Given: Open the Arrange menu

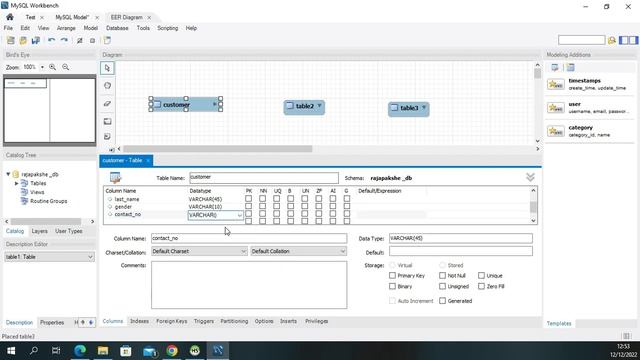Looking at the screenshot, I should click(x=66, y=28).
